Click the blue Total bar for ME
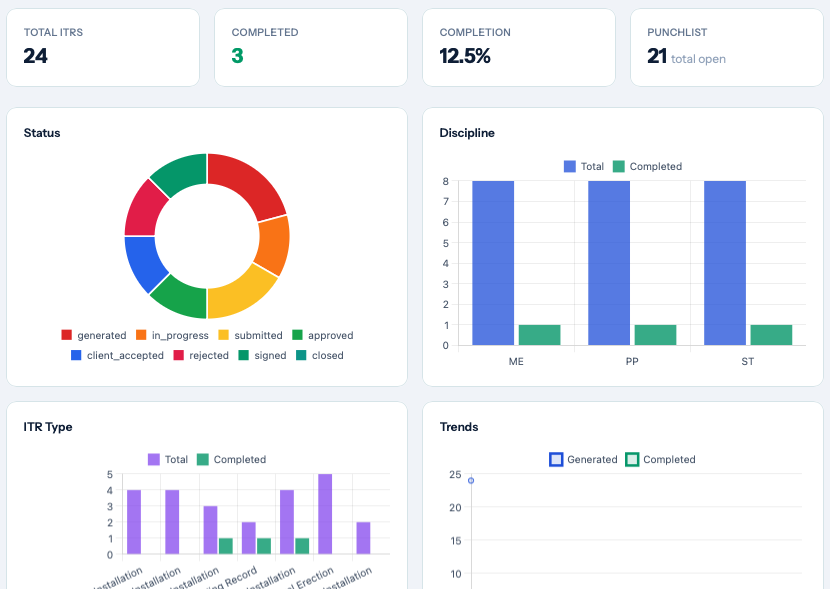830x589 pixels. [x=493, y=263]
